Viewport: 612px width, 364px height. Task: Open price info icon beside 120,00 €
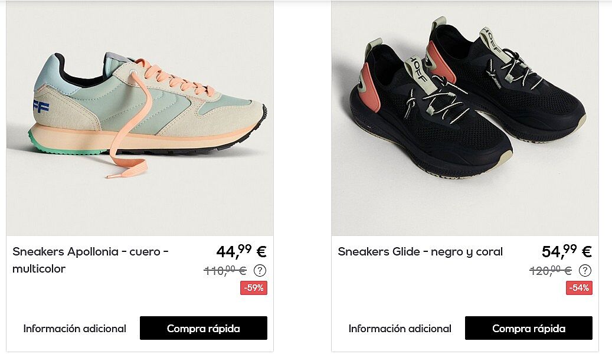(585, 270)
